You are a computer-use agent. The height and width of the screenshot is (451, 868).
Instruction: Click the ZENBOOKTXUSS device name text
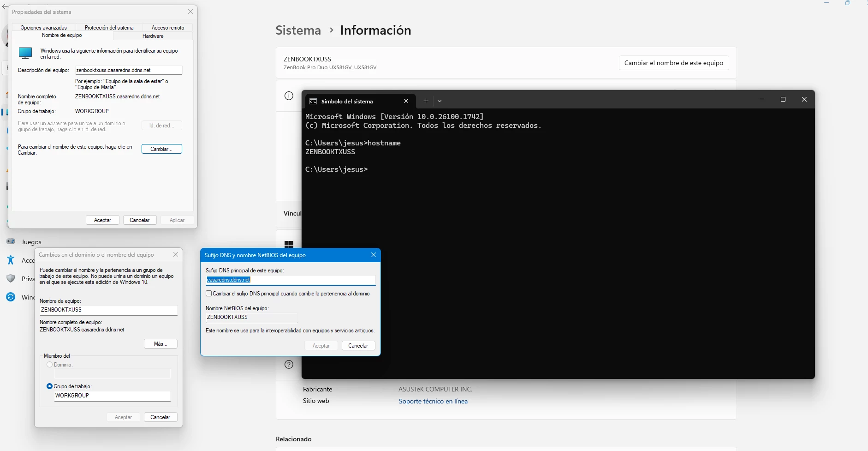tap(307, 59)
